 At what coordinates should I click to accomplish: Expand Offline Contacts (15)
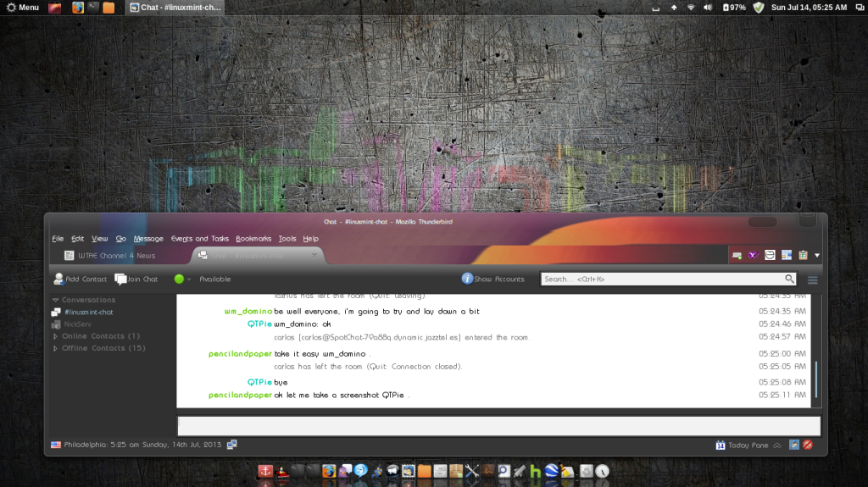55,348
